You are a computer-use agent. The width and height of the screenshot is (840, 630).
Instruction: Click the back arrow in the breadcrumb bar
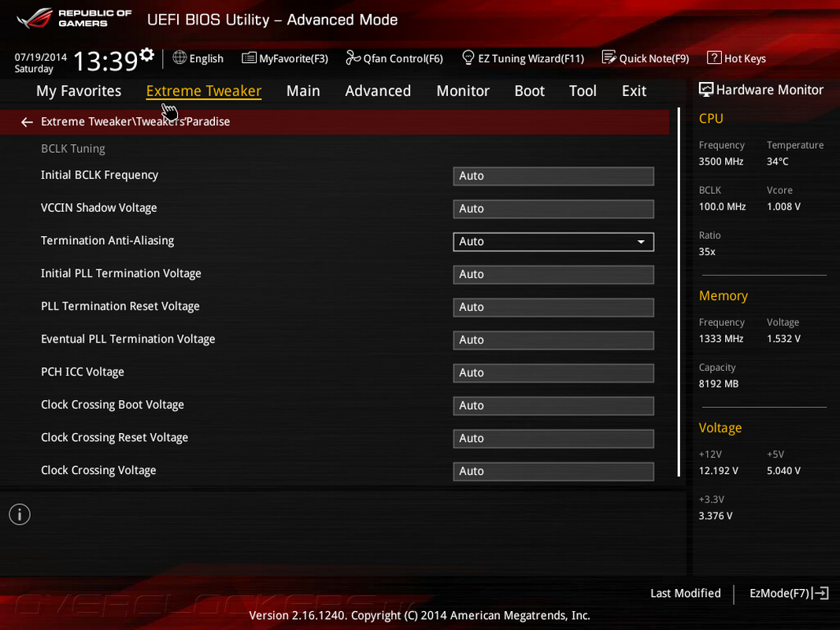pos(27,122)
